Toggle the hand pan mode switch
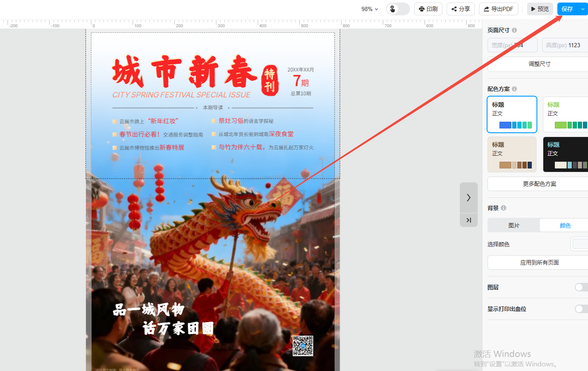 (398, 9)
